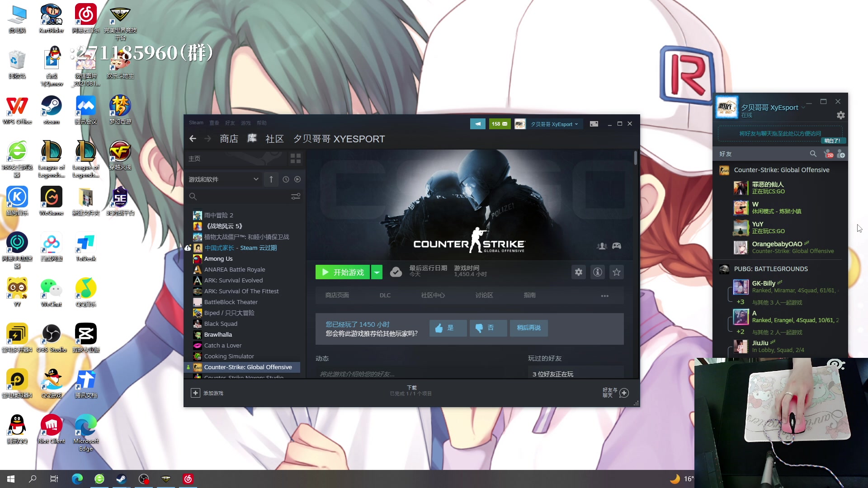Open CS:GO game settings gear

[579, 272]
